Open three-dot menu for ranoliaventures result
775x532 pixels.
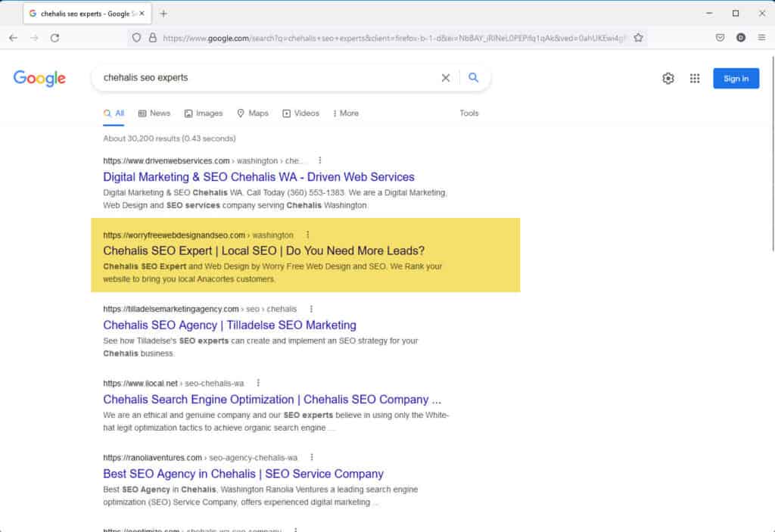(x=311, y=457)
